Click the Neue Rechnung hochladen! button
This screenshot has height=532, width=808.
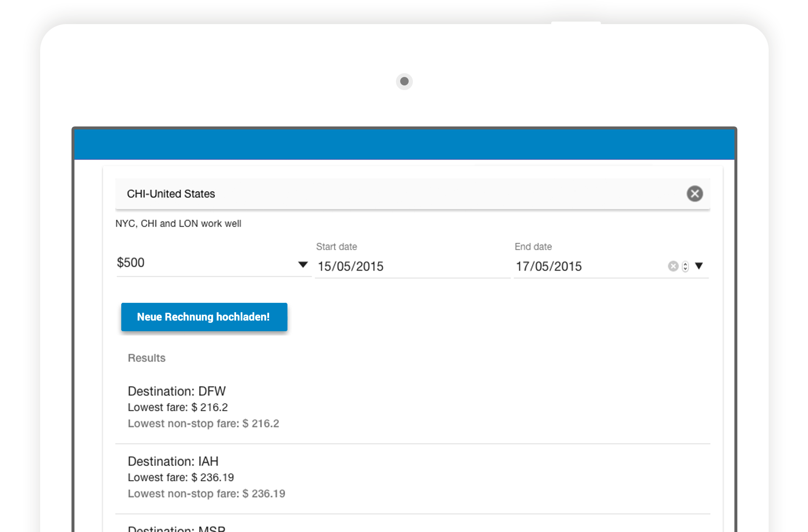click(x=204, y=317)
